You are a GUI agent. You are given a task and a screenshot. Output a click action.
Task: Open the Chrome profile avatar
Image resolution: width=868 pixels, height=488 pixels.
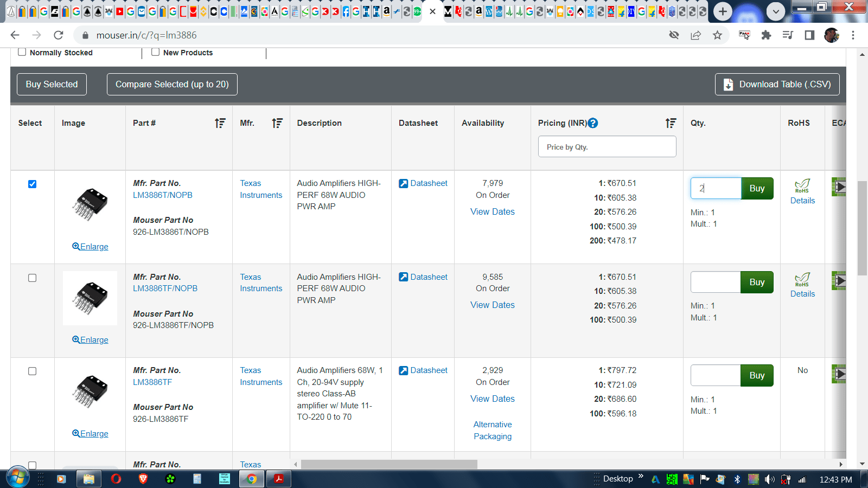click(x=831, y=35)
